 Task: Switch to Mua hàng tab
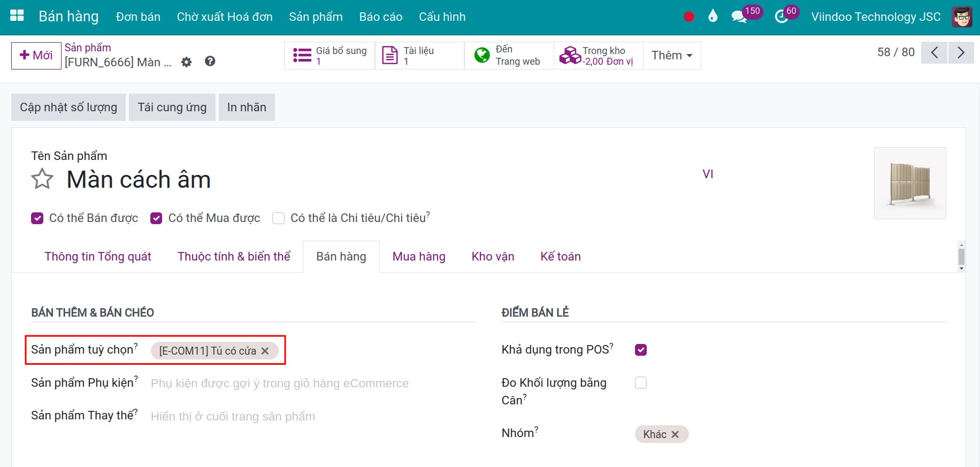pyautogui.click(x=419, y=257)
